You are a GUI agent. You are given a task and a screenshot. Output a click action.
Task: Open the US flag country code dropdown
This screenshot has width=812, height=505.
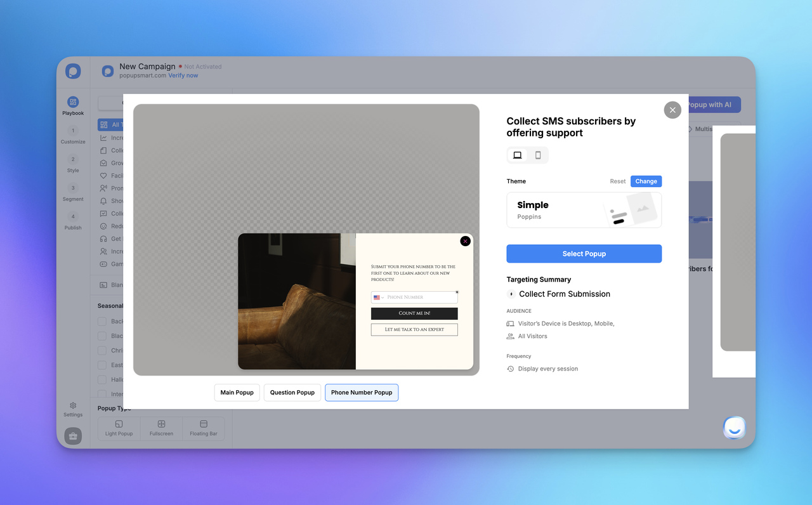tap(379, 298)
